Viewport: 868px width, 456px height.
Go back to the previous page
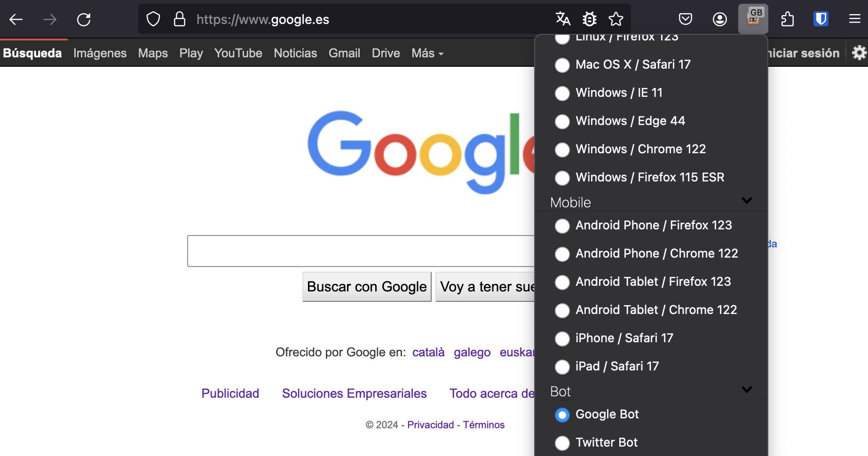16,19
